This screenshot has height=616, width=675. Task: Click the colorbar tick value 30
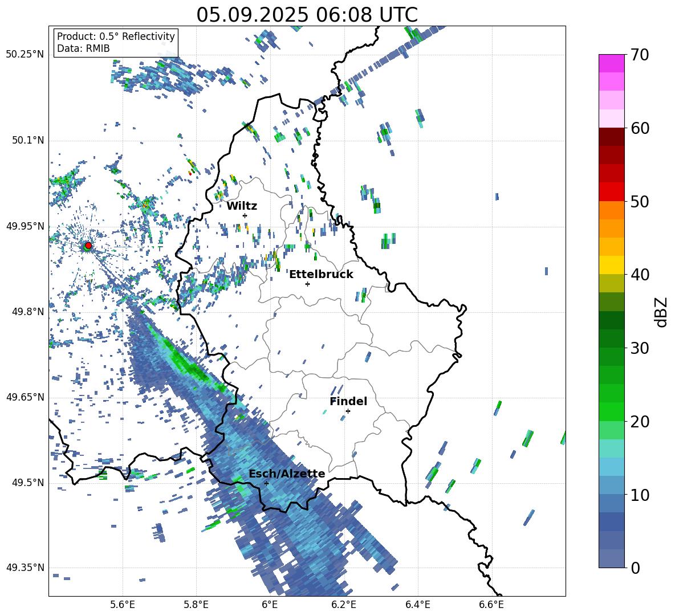(x=640, y=348)
